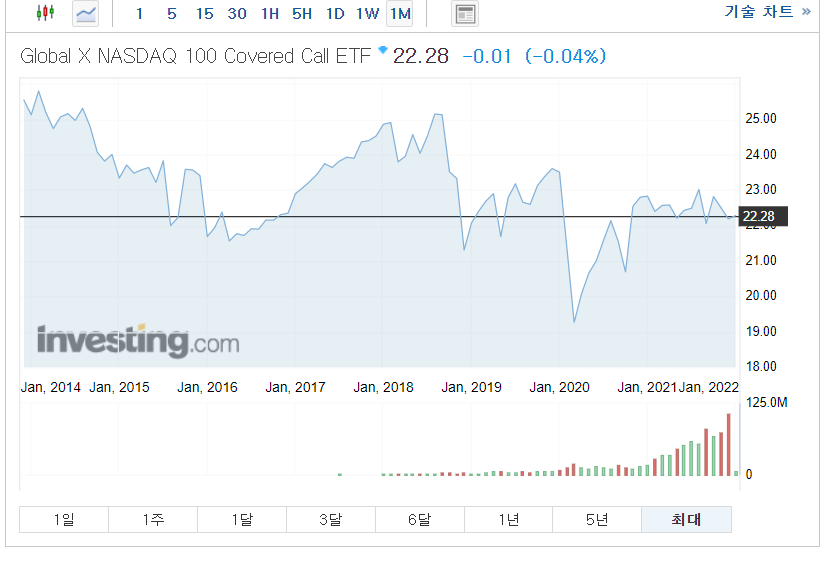The height and width of the screenshot is (561, 826).
Task: Click the Jan, 2019 axis label
Action: pyautogui.click(x=471, y=387)
